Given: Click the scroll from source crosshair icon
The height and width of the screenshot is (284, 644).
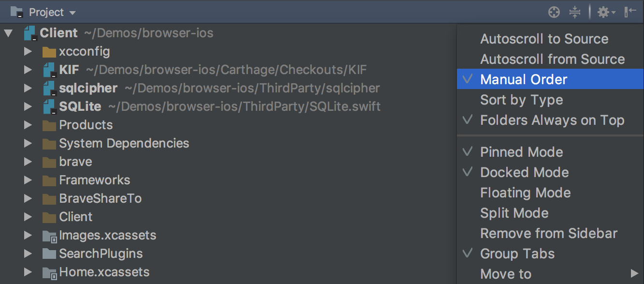Looking at the screenshot, I should [554, 12].
